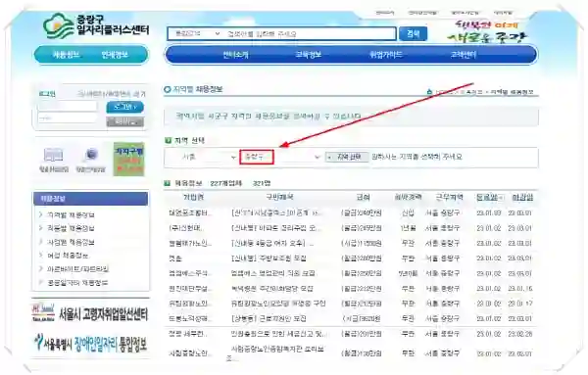Click the 기업명 column header

click(x=193, y=197)
